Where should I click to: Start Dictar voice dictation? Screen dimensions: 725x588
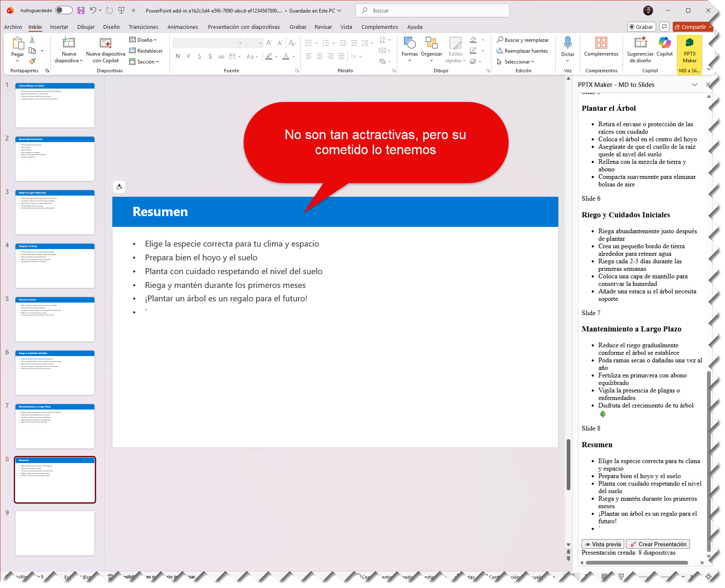567,47
